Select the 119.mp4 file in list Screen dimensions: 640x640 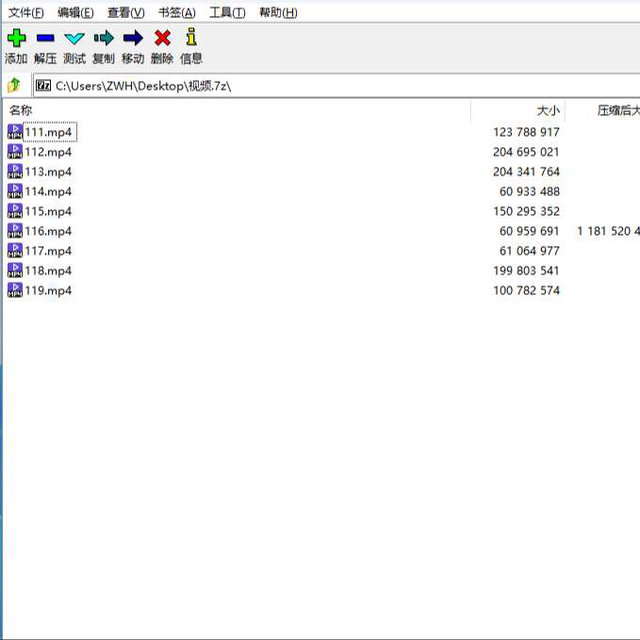(48, 291)
